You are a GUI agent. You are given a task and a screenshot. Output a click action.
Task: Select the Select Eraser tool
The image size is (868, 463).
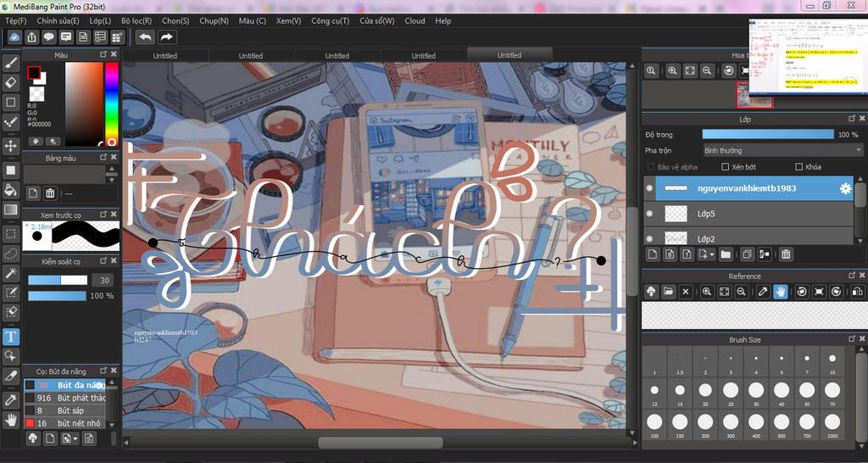[x=10, y=313]
